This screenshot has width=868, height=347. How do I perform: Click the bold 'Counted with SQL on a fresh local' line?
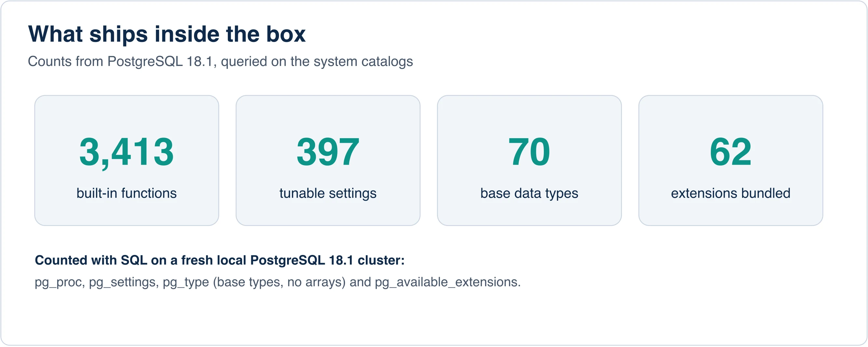220,260
